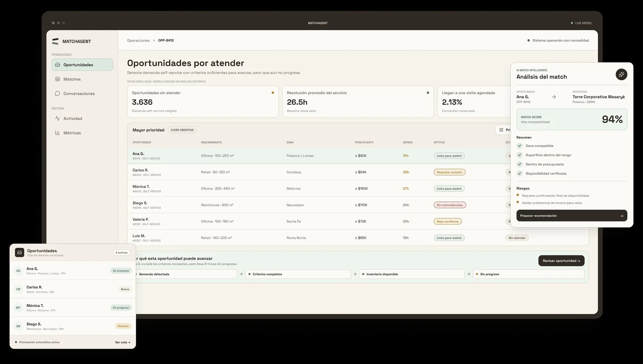Click the Sin atender status for Luis M.
The width and height of the screenshot is (643, 364).
[x=517, y=238]
